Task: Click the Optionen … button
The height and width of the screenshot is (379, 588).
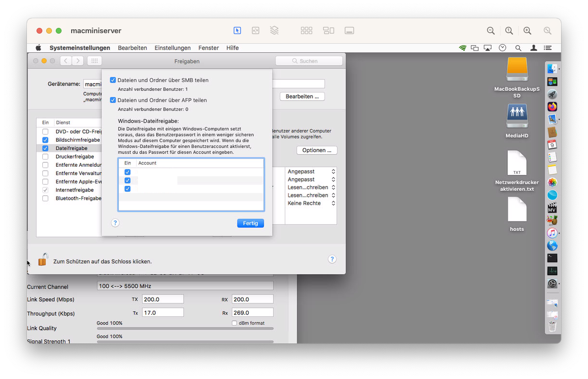Action: click(316, 150)
